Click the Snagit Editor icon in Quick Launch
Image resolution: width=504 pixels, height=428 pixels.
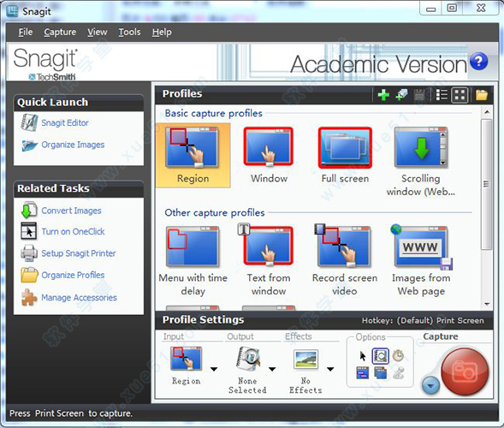pos(29,122)
